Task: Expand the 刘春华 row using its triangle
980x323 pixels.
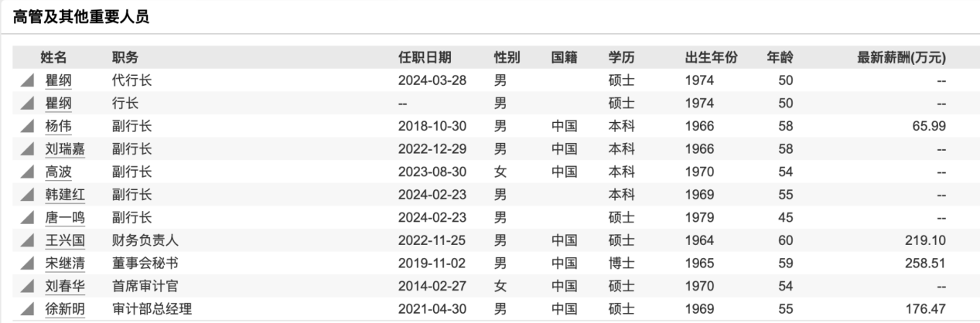Action: tap(28, 286)
